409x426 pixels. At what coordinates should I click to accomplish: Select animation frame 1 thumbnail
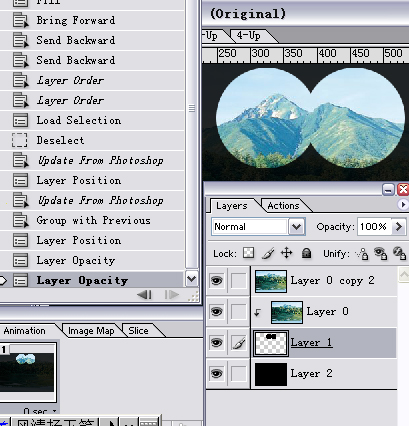click(27, 372)
